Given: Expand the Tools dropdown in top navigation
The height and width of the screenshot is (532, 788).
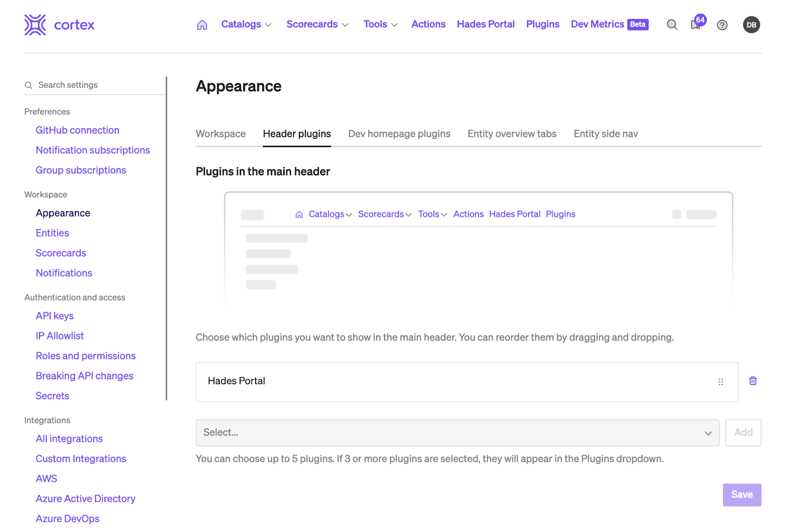Looking at the screenshot, I should 380,24.
